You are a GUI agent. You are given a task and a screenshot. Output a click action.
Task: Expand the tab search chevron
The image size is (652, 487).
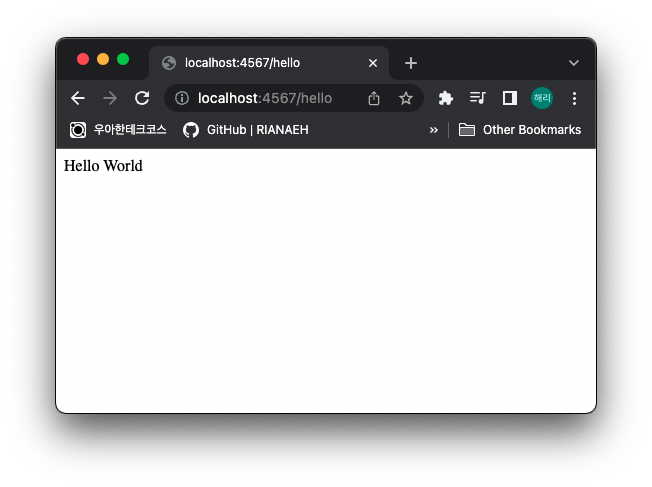click(574, 63)
